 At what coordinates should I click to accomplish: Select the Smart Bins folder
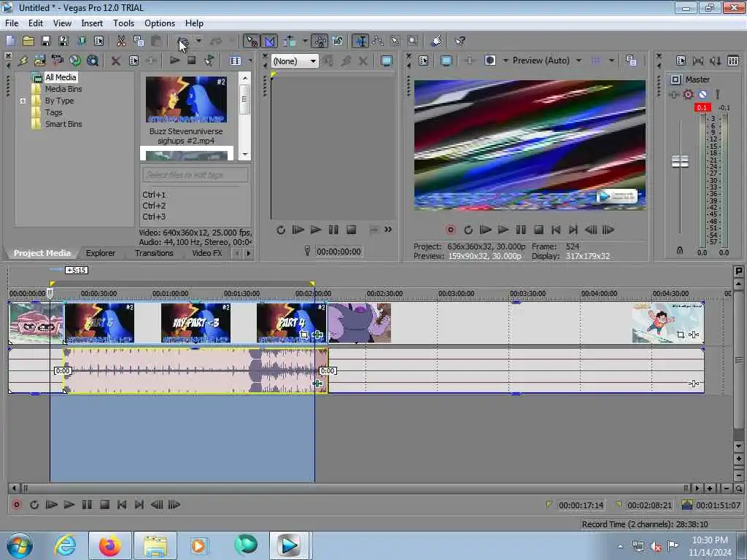pos(63,124)
